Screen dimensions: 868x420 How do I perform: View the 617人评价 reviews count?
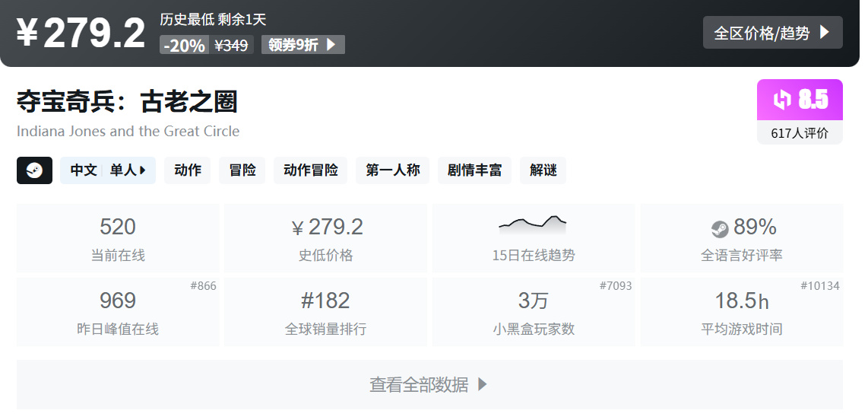pos(800,133)
